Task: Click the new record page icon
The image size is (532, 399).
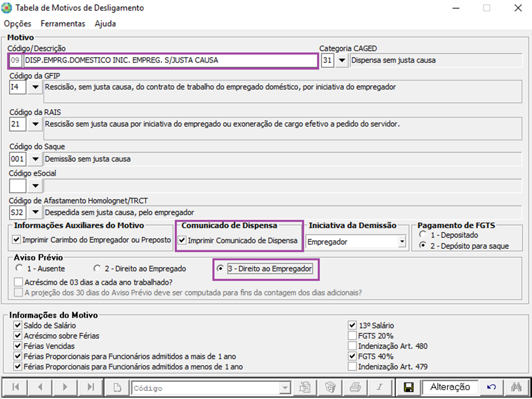Action: [x=117, y=387]
